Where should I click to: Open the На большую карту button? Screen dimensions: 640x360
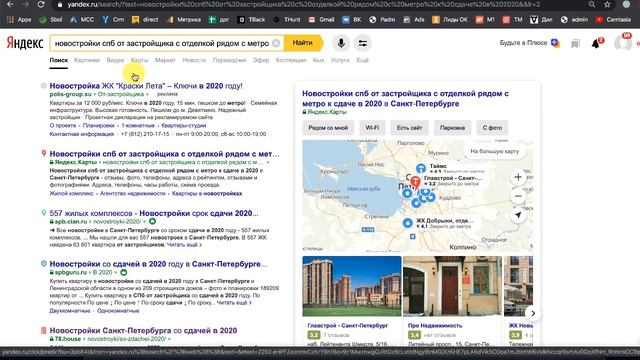(x=494, y=151)
